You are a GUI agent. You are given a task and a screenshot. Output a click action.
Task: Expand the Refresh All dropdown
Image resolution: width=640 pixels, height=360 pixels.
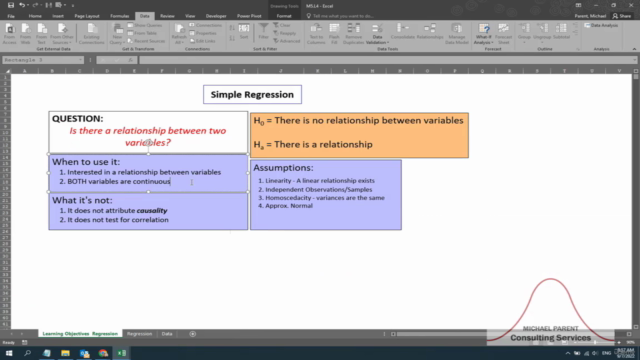tap(179, 40)
